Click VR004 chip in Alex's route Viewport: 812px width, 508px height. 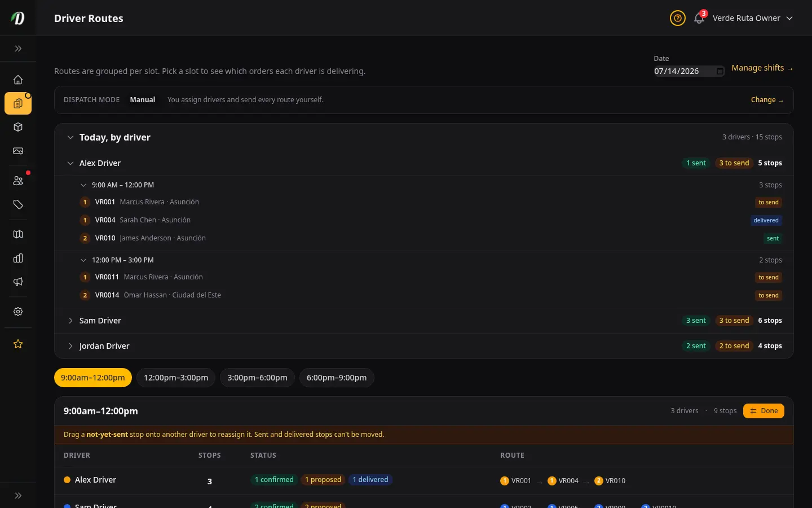click(x=563, y=481)
